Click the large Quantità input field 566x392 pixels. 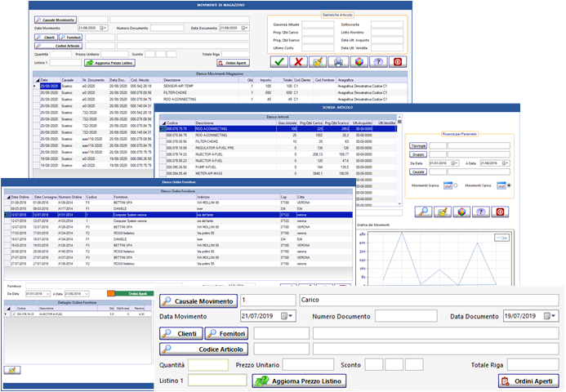tap(208, 365)
